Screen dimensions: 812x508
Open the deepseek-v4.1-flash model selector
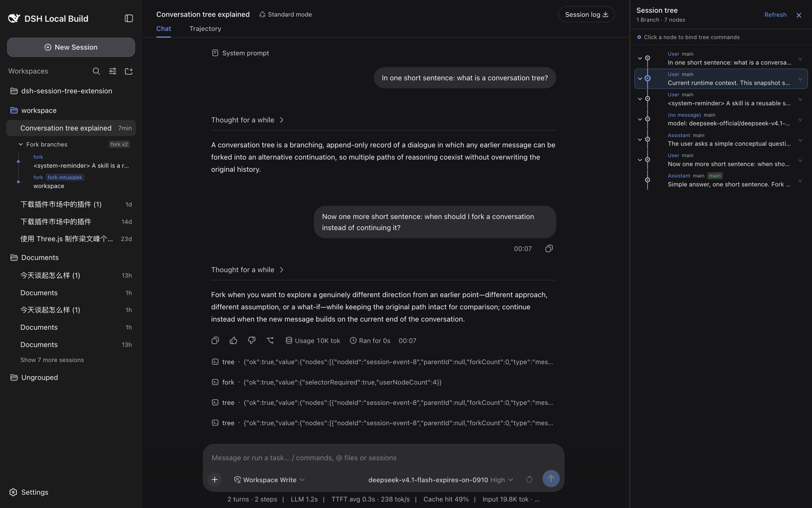[x=441, y=480]
